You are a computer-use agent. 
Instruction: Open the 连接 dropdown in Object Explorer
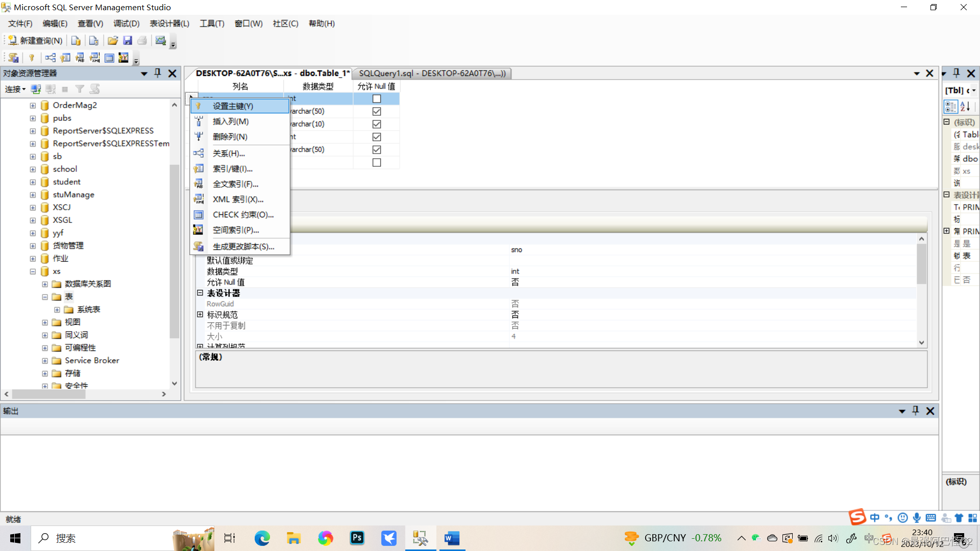click(x=15, y=89)
